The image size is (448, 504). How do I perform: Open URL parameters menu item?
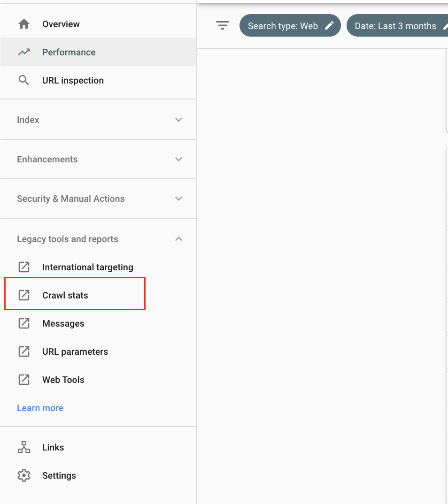point(75,351)
